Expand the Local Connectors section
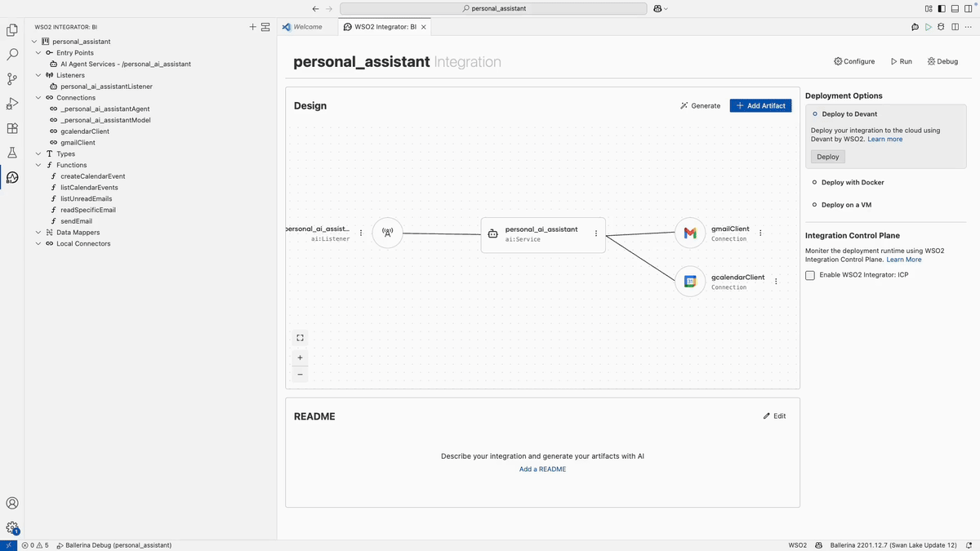The image size is (980, 551). (x=38, y=243)
